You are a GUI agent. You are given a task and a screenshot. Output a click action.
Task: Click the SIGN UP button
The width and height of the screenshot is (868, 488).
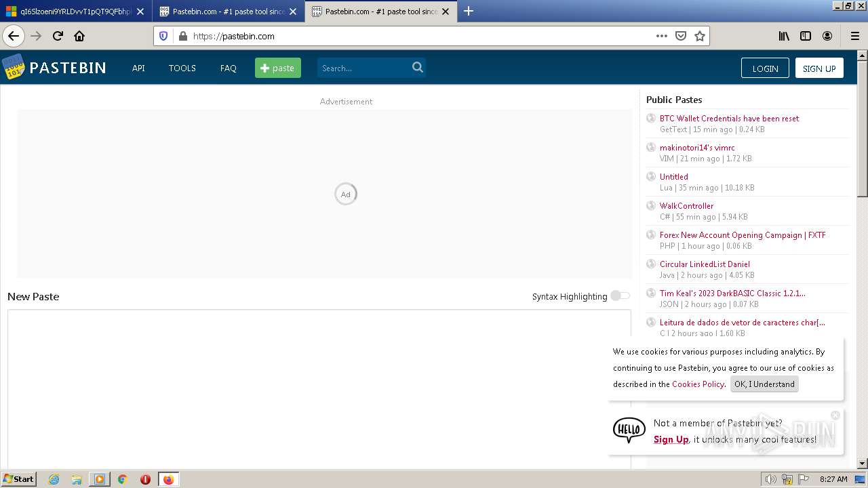(x=819, y=68)
